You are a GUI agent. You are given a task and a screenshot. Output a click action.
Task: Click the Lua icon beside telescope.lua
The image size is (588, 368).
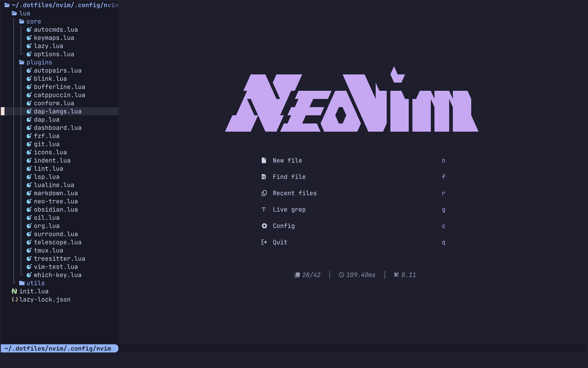29,242
